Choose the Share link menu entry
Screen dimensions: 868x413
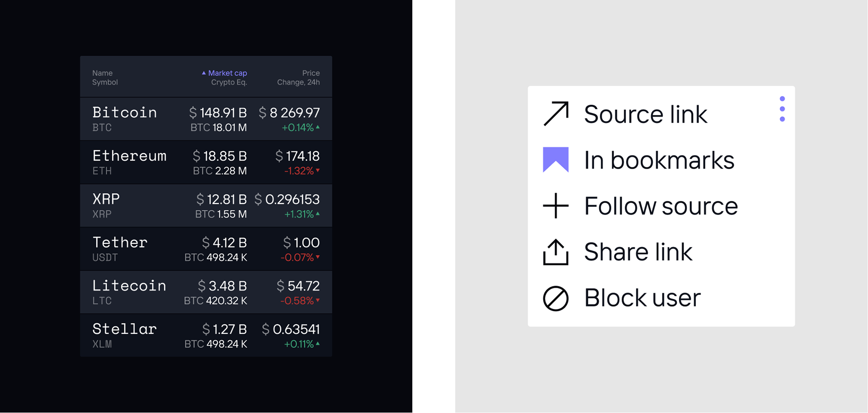638,252
